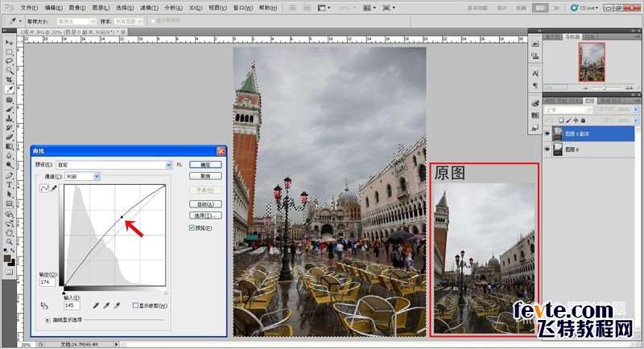The height and width of the screenshot is (349, 644).
Task: Pick the gray point eyedropper in Curves
Action: coord(107,306)
